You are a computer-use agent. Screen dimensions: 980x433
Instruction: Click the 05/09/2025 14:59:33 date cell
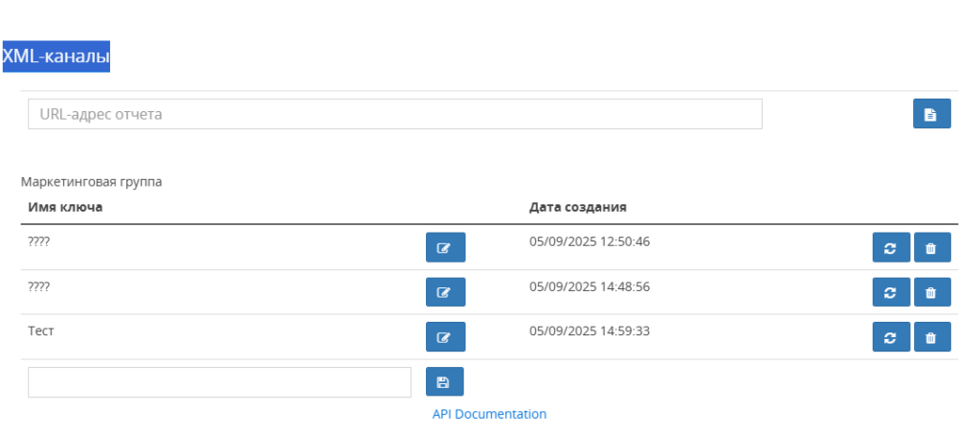(x=590, y=331)
